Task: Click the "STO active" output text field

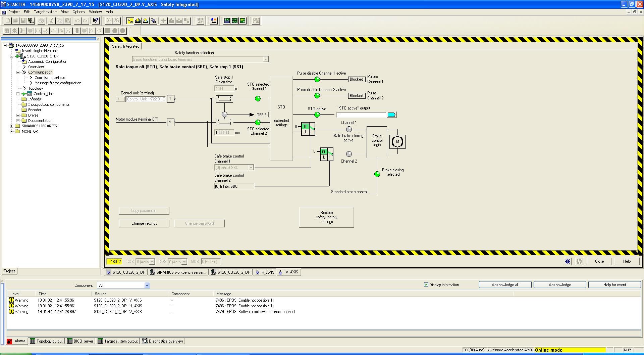Action: click(362, 115)
